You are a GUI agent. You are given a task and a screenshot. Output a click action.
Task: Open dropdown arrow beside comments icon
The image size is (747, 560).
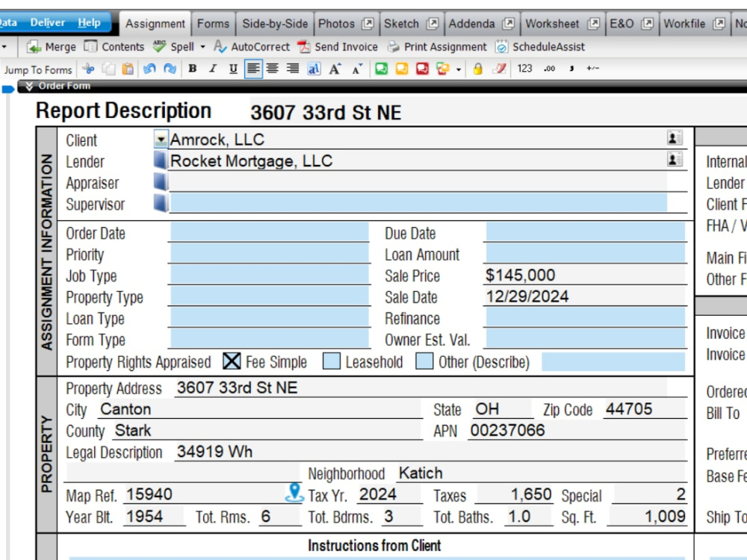(459, 69)
